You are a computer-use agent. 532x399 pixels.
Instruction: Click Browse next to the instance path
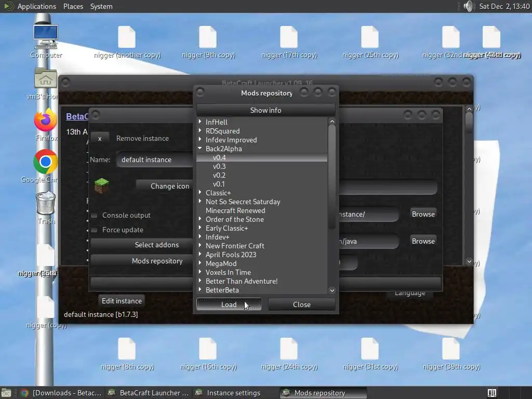423,214
